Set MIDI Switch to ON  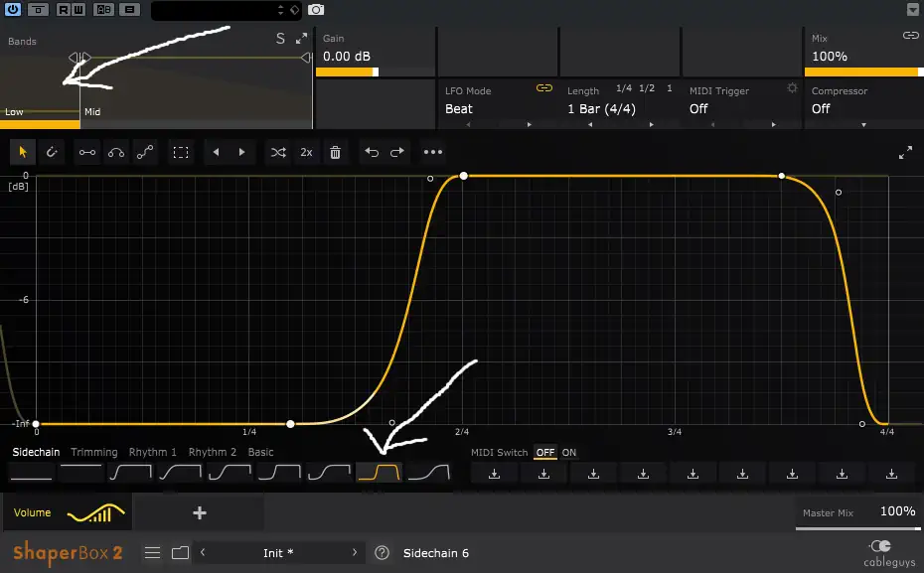pos(568,452)
